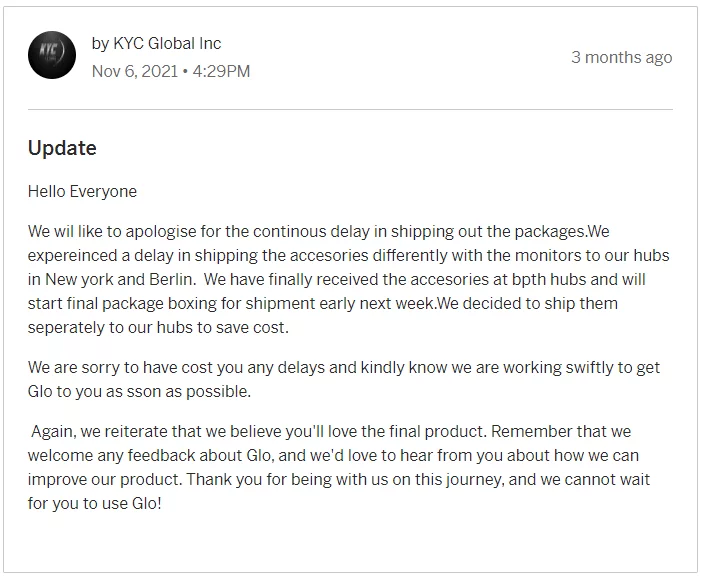Image resolution: width=702 pixels, height=577 pixels.
Task: Click the line "seperately to our hubs to save cost."
Action: (156, 327)
